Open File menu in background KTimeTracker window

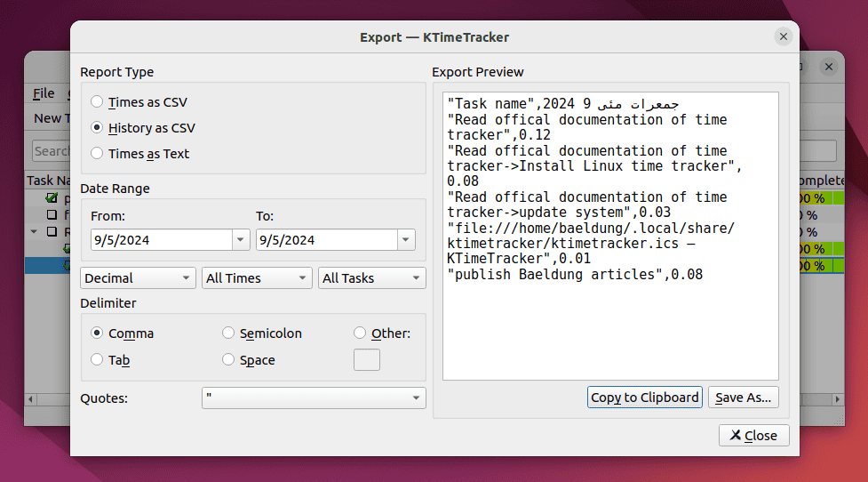[44, 93]
